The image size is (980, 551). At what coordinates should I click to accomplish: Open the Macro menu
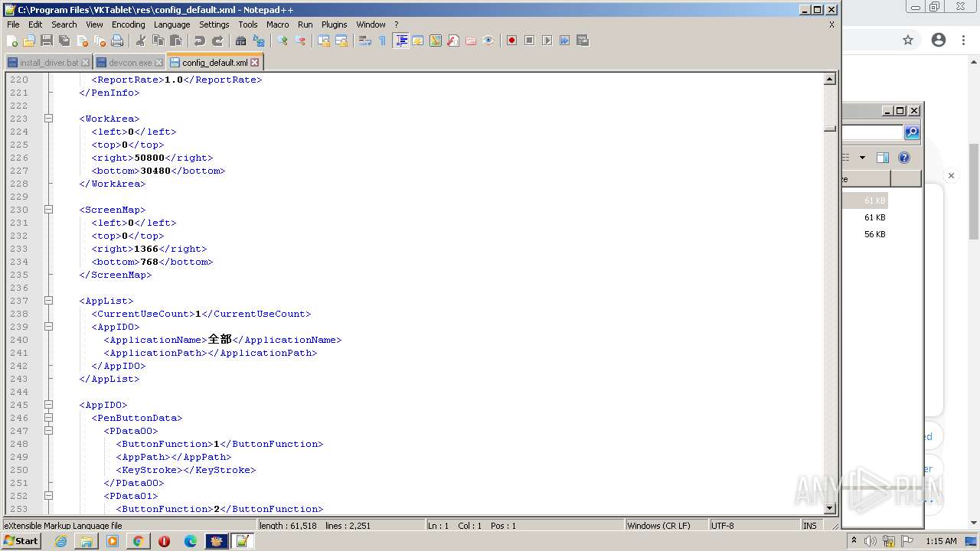point(277,24)
